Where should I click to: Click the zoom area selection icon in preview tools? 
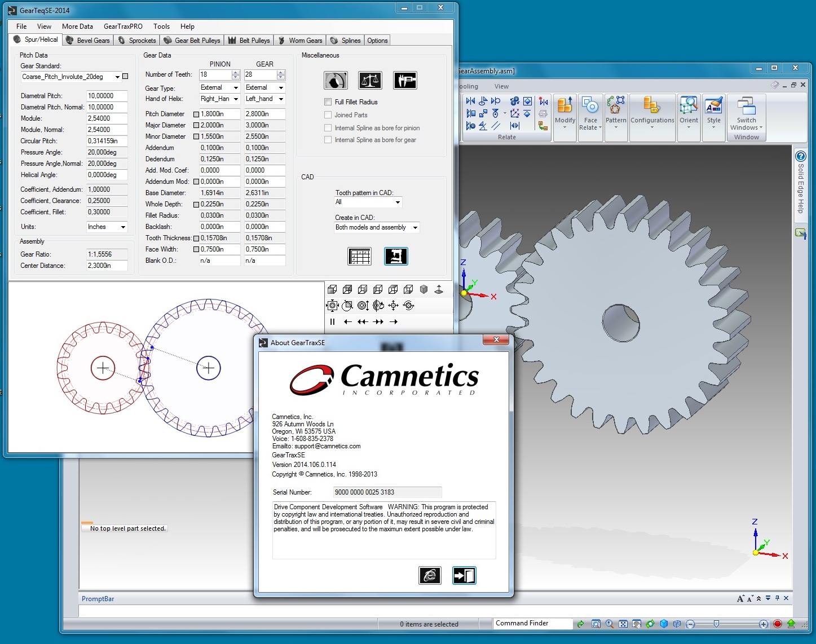(x=347, y=306)
